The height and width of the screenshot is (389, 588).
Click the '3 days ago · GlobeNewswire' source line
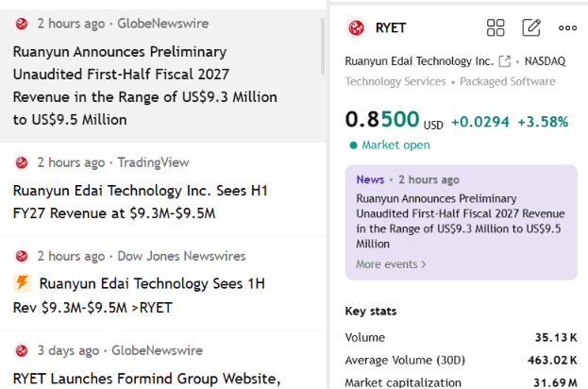point(120,350)
